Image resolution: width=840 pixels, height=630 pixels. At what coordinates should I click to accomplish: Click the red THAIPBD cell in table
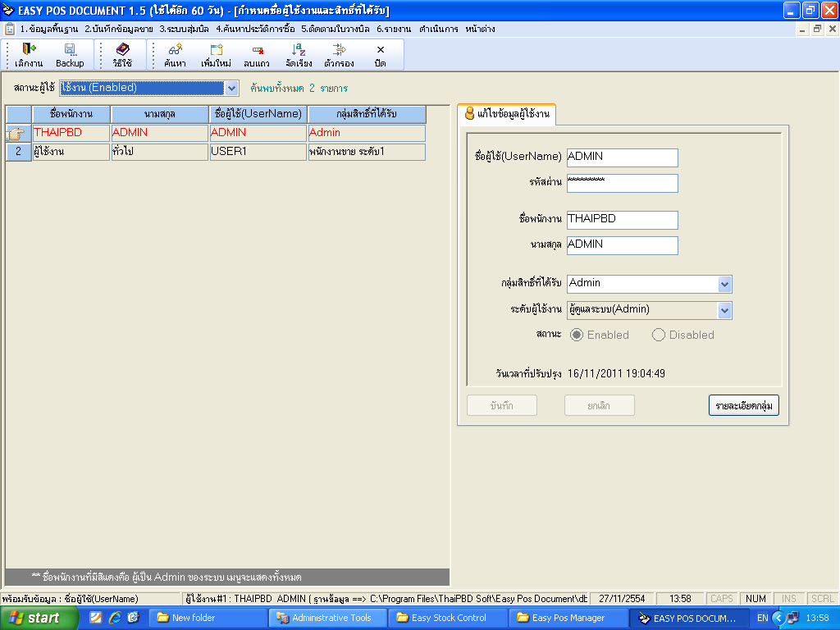click(71, 133)
